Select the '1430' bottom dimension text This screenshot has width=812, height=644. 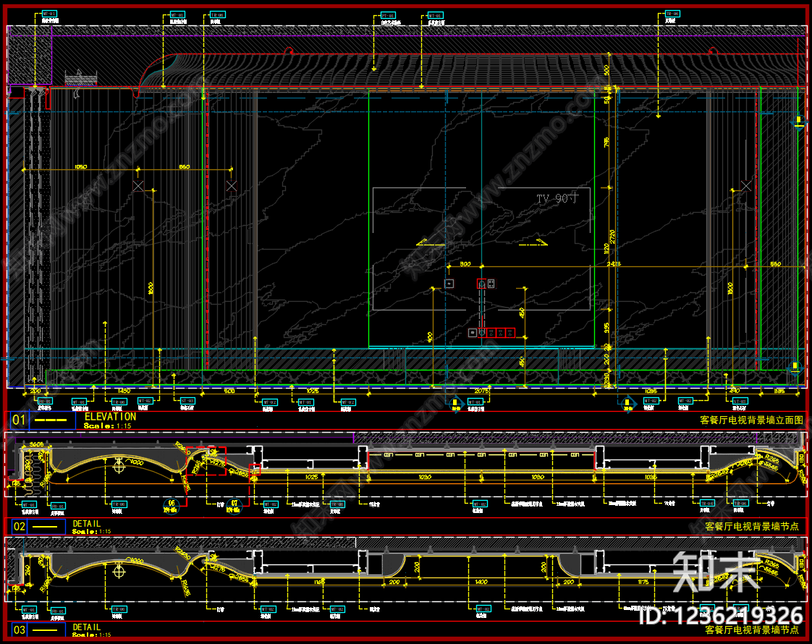coord(124,391)
